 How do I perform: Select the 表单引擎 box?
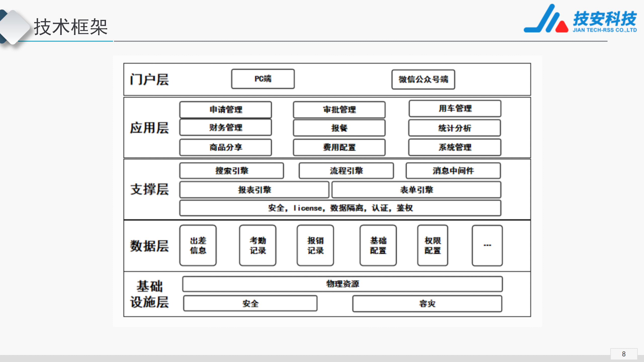coord(416,190)
